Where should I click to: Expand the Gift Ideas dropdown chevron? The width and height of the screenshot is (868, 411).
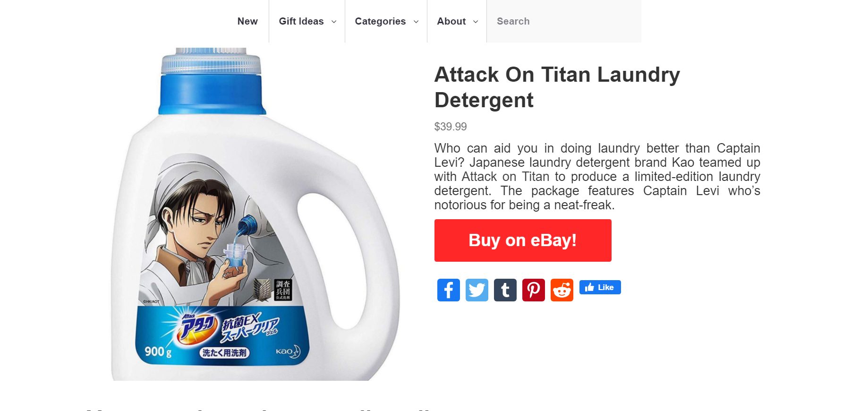pos(334,22)
